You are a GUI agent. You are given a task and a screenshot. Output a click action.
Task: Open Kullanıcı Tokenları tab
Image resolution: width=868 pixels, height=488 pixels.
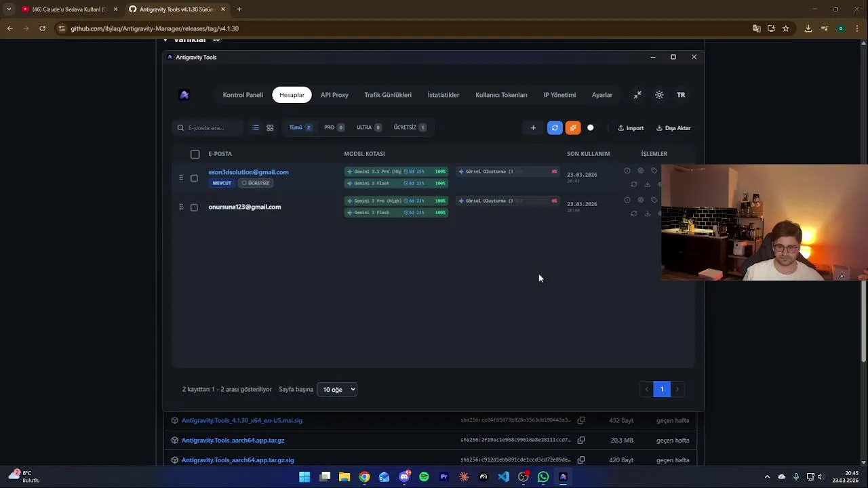click(501, 95)
